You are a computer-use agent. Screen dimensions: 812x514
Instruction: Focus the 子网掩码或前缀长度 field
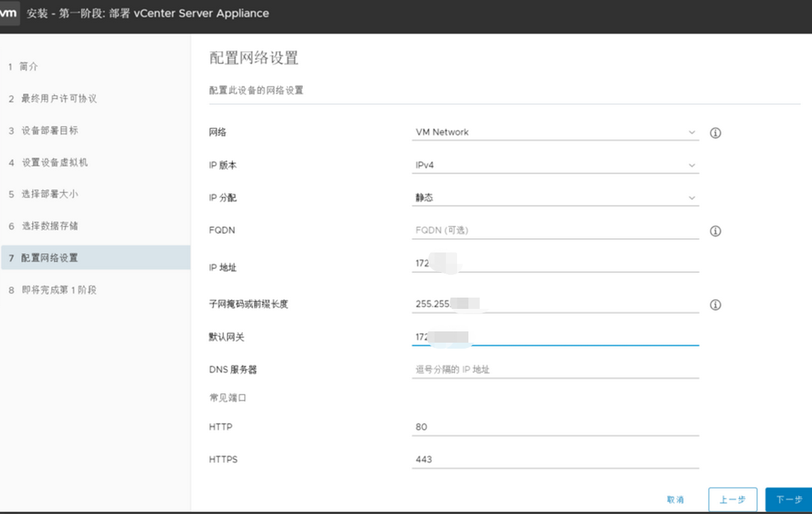(x=555, y=304)
